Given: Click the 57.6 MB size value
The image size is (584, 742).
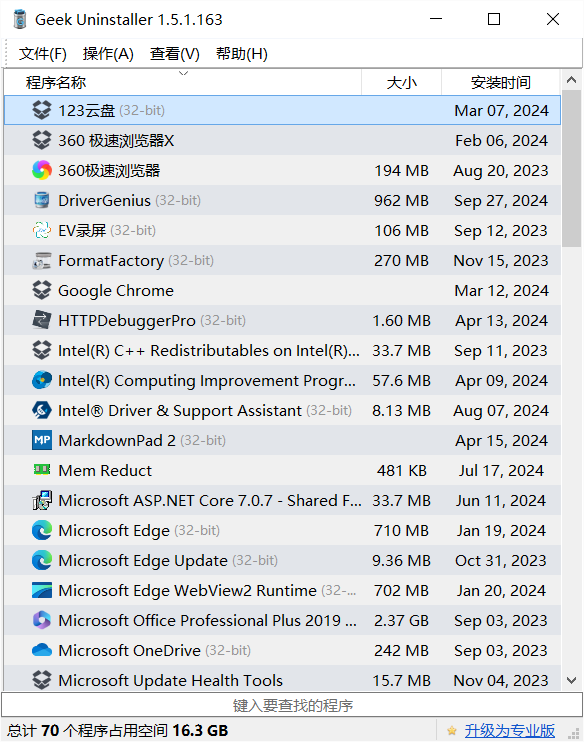Looking at the screenshot, I should (x=401, y=380).
